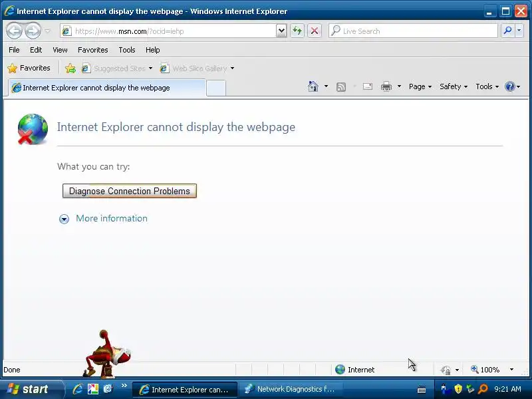Image resolution: width=532 pixels, height=399 pixels.
Task: Show hidden Quick Launch items chevron
Action: pos(124,386)
